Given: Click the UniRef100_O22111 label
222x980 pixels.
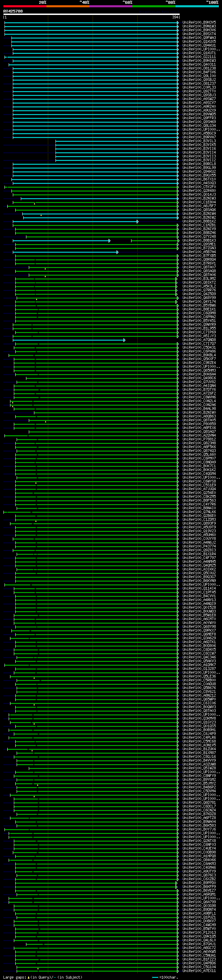Looking at the screenshot, I should [199, 57].
